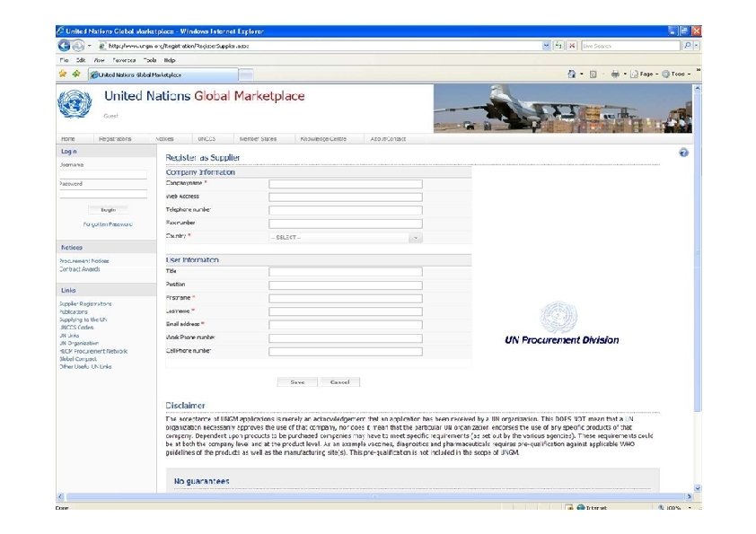
Task: Click the Forgotten Password link
Action: click(108, 224)
